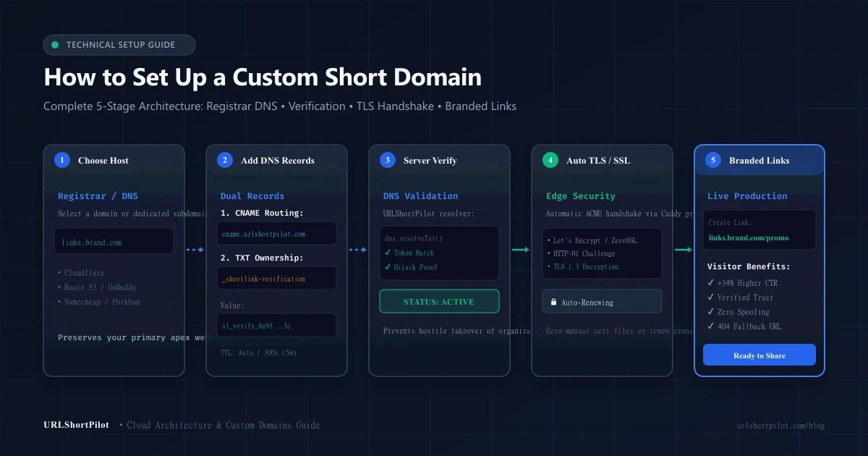Click the Zero Spoofing checkmark
The height and width of the screenshot is (456, 868).
click(710, 312)
